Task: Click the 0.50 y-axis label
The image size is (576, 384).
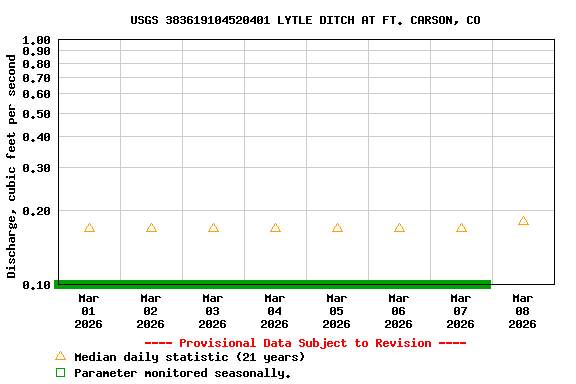Action: click(36, 114)
